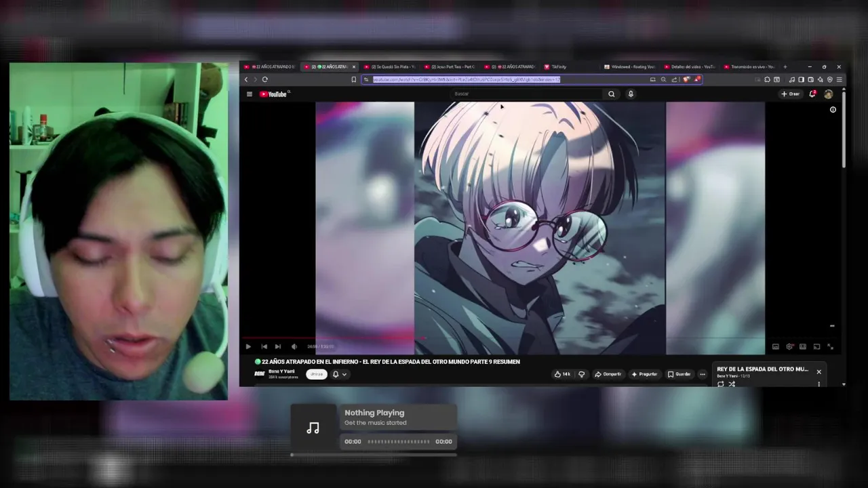Open the more actions three-dot menu
The width and height of the screenshot is (868, 488).
[703, 374]
